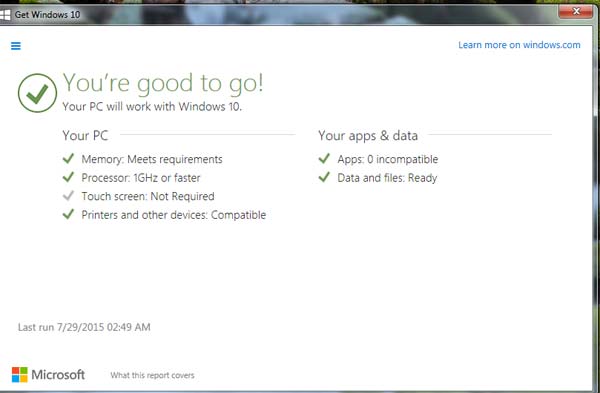Image resolution: width=600 pixels, height=393 pixels.
Task: Click the Windows logo in title bar
Action: [x=5, y=15]
